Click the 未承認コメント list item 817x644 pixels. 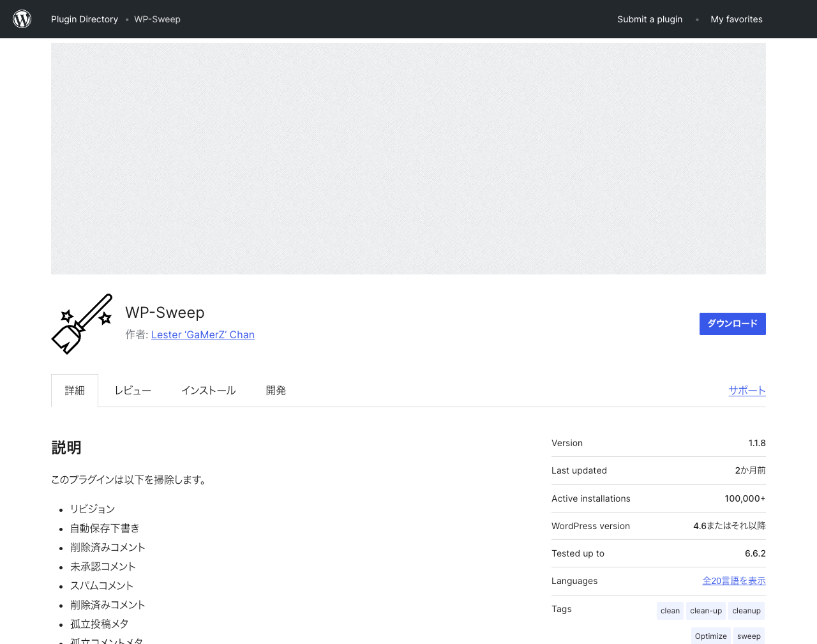(103, 566)
